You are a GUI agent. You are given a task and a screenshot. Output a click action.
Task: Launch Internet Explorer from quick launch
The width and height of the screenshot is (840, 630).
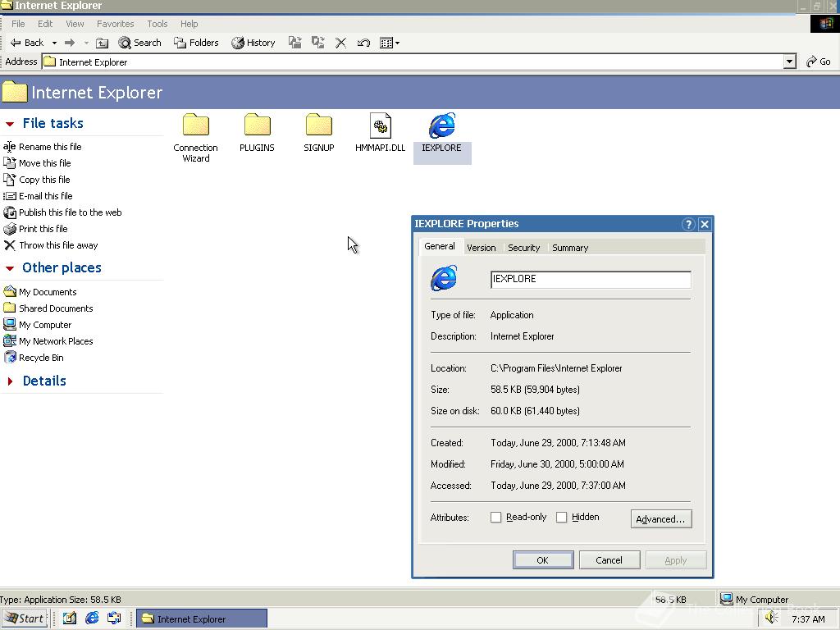[x=92, y=619]
